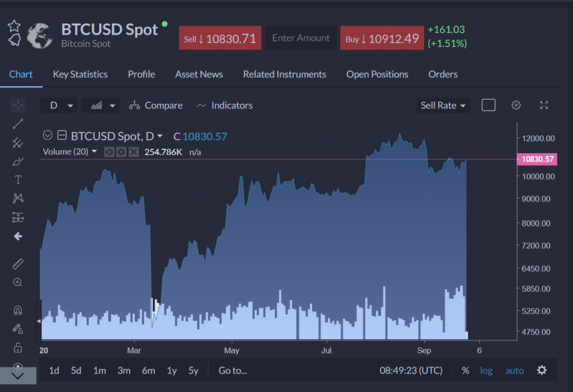The height and width of the screenshot is (392, 573).
Task: Open the Asset News tab
Action: [199, 74]
